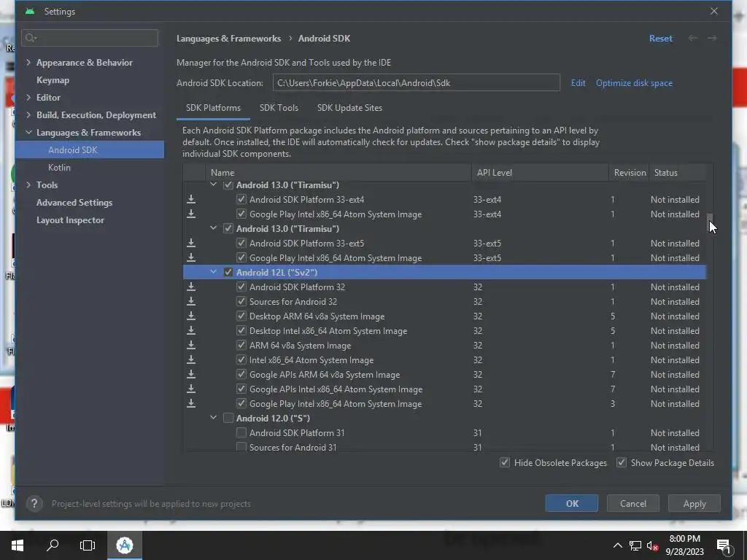Screen dimensions: 747x560
Task: Click download icon for Android SDK Platform 33-ext4
Action: point(191,200)
